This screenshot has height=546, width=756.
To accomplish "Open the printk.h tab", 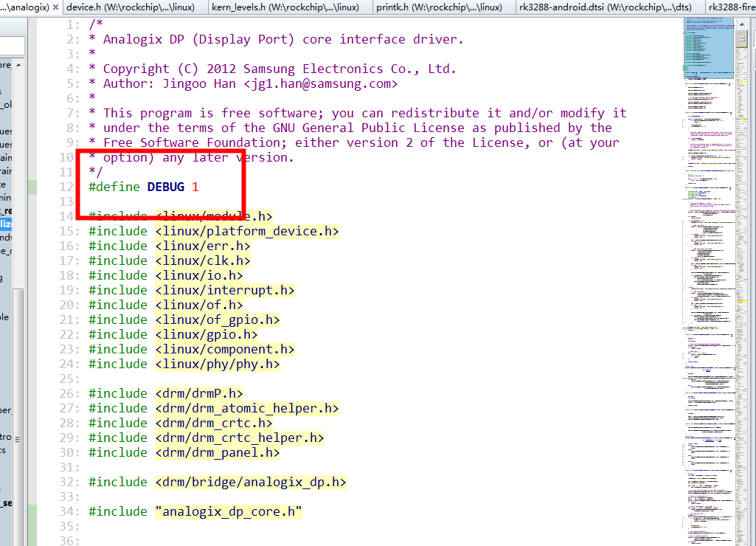I will pyautogui.click(x=440, y=7).
